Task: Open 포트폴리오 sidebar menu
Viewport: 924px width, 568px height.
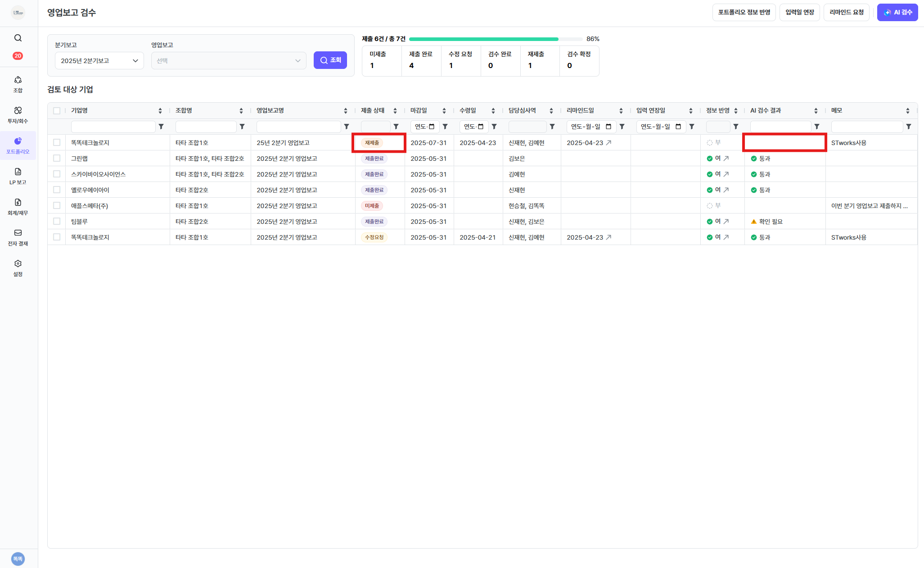Action: click(x=18, y=145)
